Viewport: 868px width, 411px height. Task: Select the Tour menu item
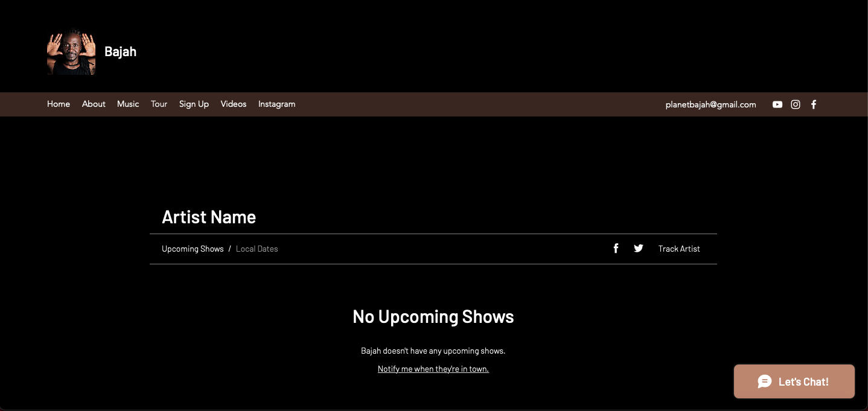click(x=159, y=104)
